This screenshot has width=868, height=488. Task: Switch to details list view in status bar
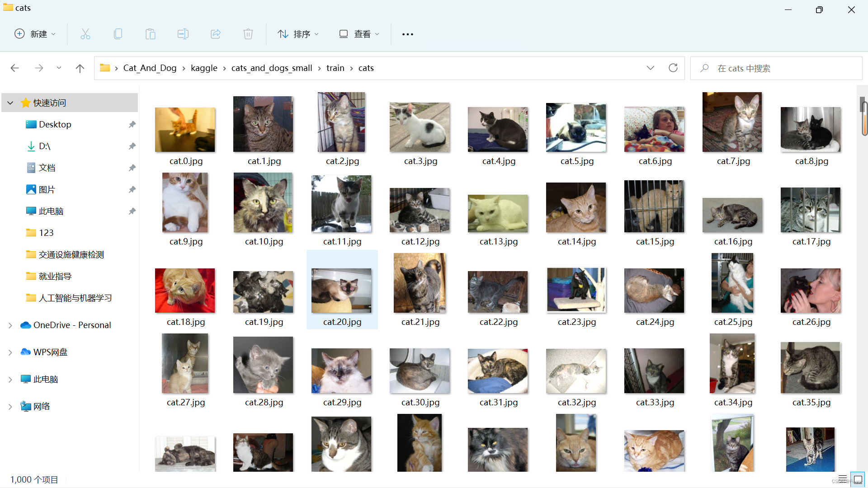(x=843, y=479)
